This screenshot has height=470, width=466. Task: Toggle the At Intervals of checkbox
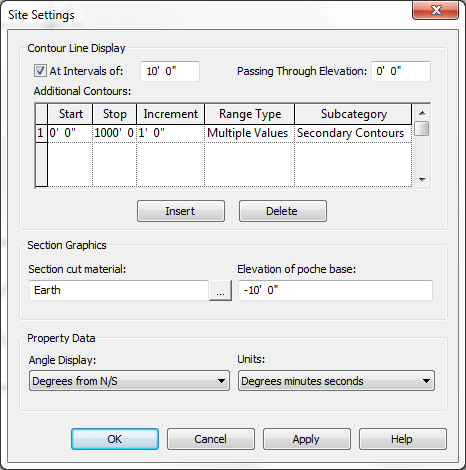point(40,71)
